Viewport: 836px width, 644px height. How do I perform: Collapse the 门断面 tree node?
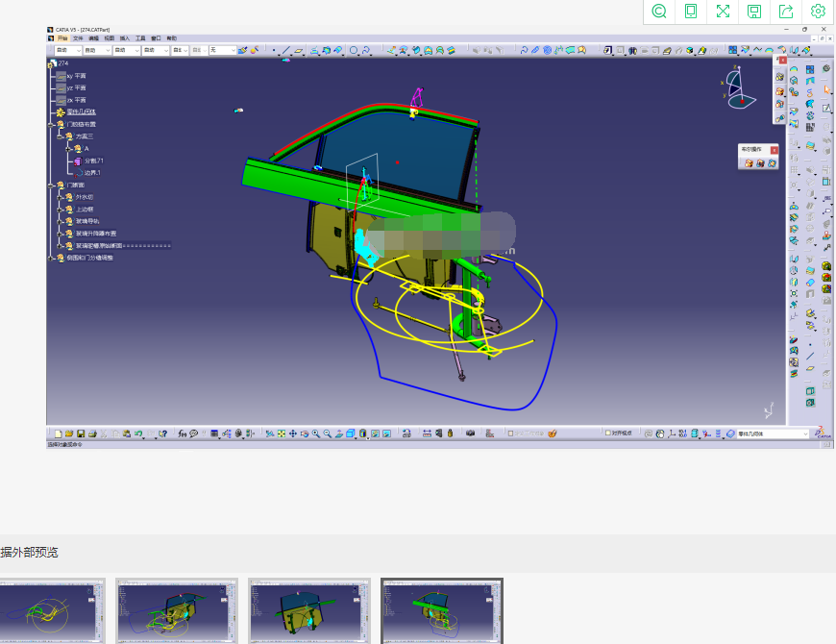pos(52,185)
